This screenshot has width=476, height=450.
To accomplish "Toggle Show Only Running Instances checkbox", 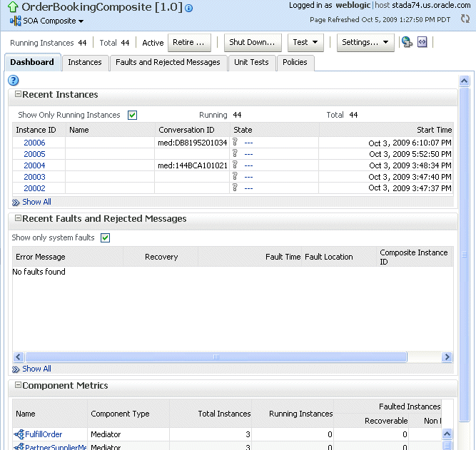I will coord(132,115).
